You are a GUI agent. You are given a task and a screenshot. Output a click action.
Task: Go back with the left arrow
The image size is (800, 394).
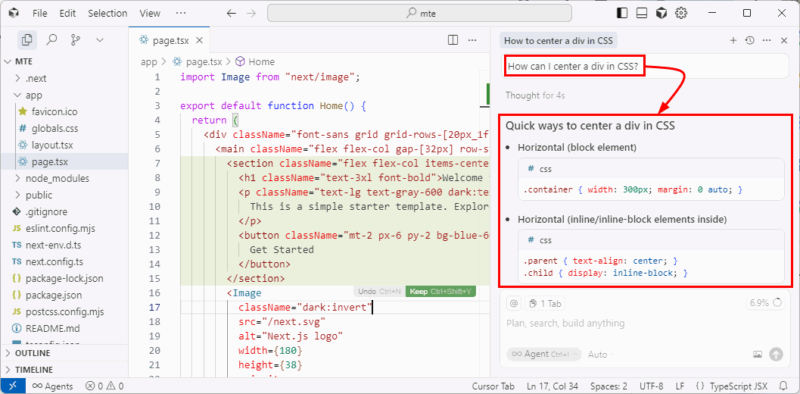tap(232, 13)
